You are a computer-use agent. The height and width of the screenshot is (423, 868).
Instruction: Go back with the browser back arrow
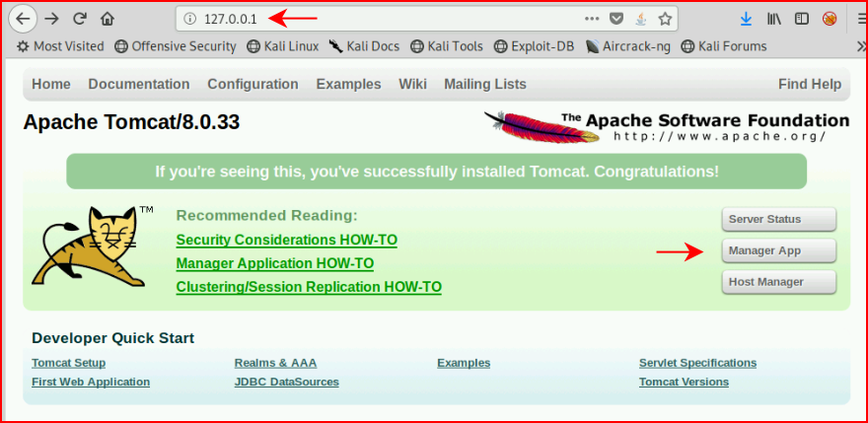tap(23, 19)
